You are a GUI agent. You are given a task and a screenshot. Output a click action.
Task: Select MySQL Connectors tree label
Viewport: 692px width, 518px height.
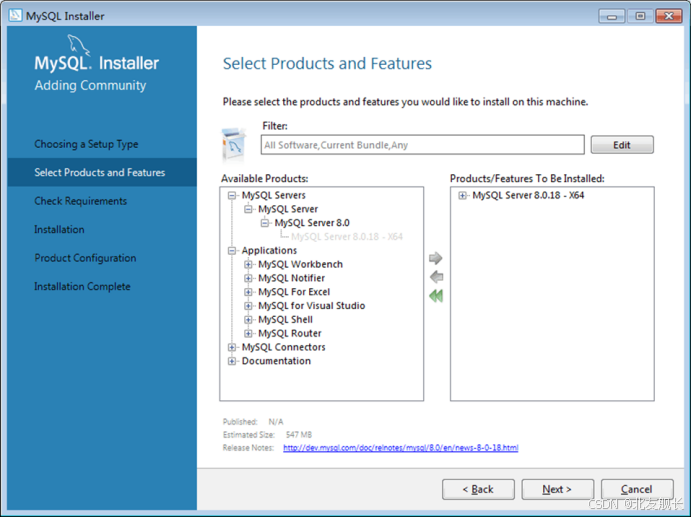[x=283, y=347]
